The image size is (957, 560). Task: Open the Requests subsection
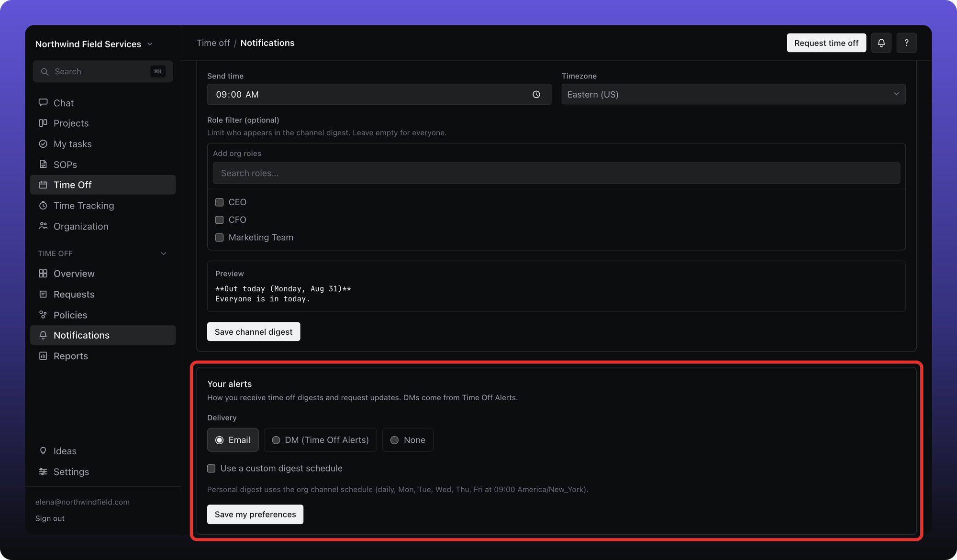click(x=103, y=294)
